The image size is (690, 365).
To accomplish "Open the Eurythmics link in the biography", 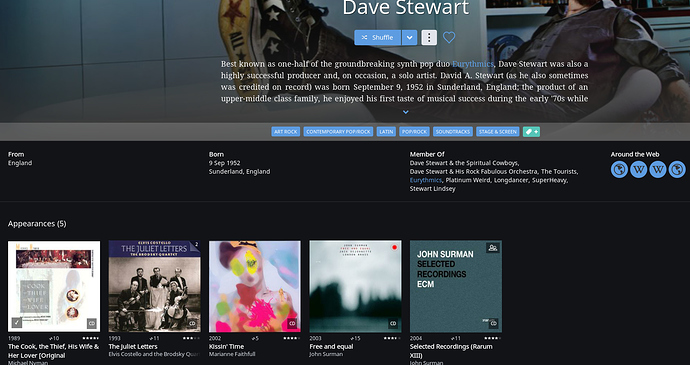I will [x=473, y=64].
